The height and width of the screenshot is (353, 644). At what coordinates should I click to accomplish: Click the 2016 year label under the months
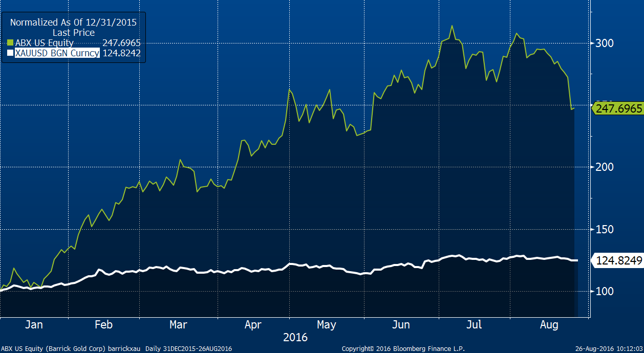coord(295,337)
